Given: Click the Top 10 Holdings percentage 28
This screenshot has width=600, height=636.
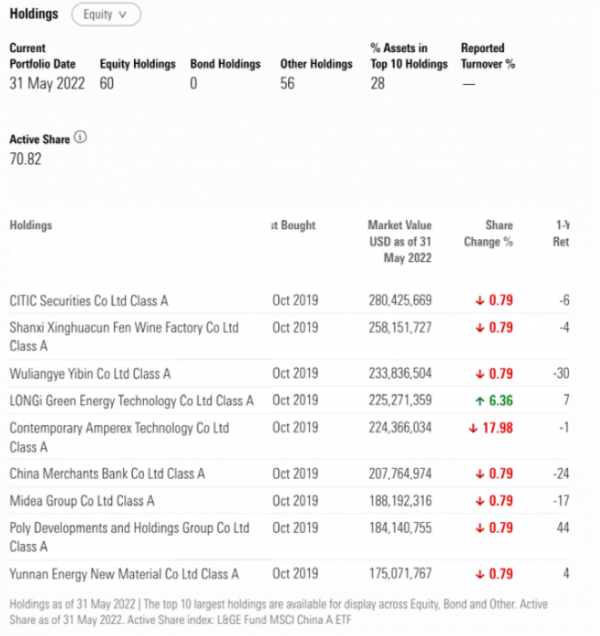Looking at the screenshot, I should pyautogui.click(x=377, y=84).
